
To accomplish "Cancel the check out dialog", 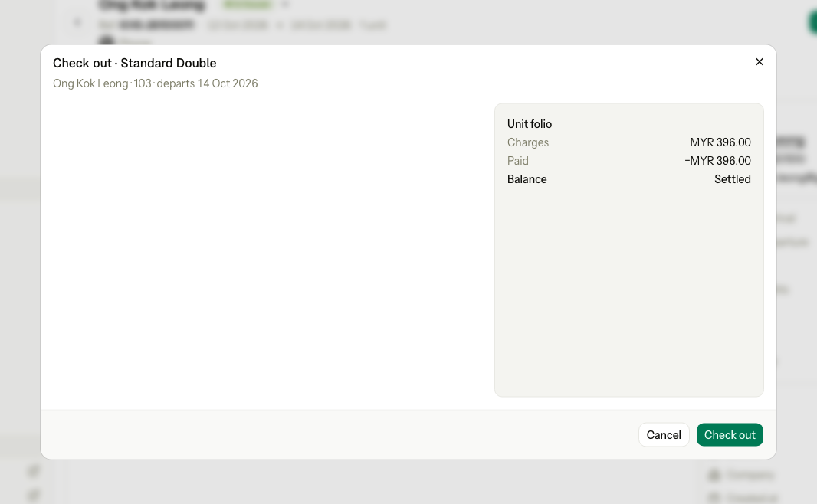I will click(x=663, y=435).
